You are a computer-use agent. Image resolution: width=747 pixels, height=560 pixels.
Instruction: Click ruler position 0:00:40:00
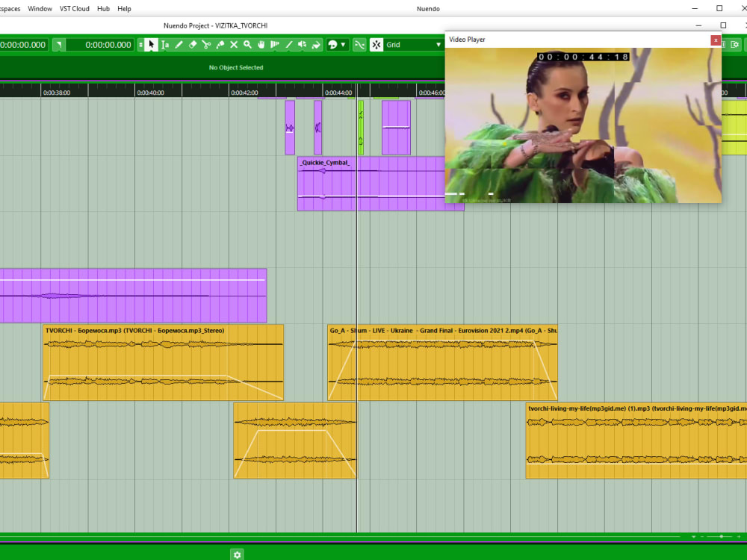click(151, 93)
